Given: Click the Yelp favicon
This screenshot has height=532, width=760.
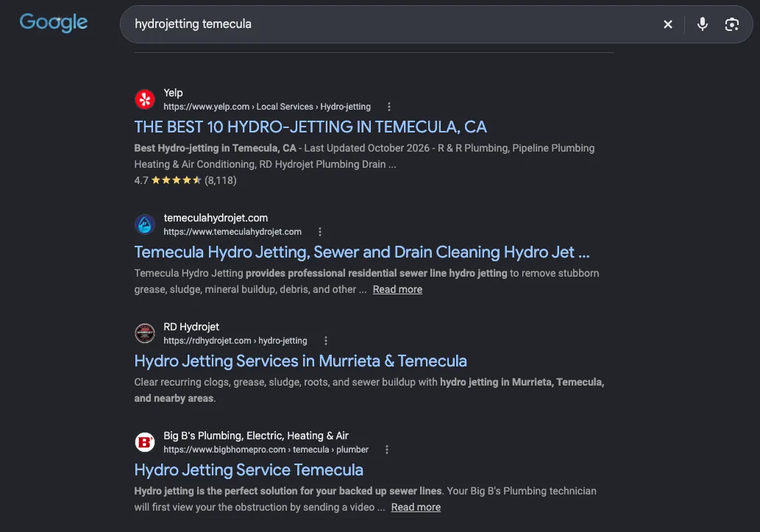Looking at the screenshot, I should [144, 99].
